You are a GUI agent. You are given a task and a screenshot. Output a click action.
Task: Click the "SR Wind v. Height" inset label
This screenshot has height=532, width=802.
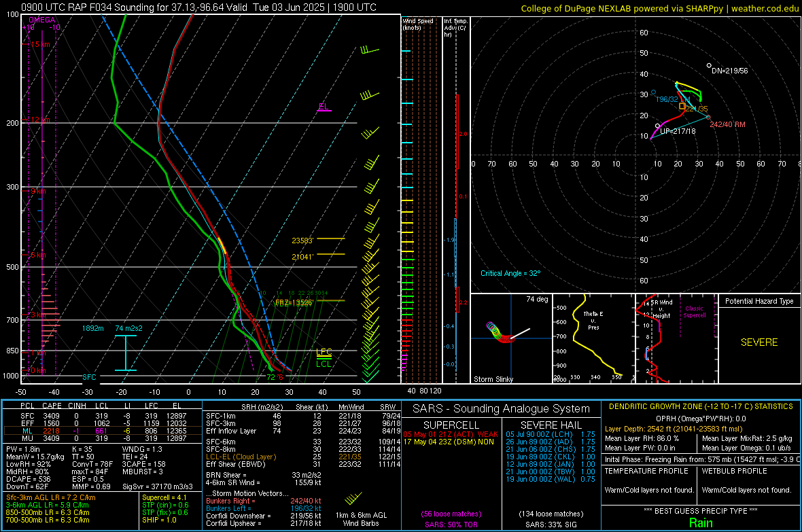coord(661,309)
